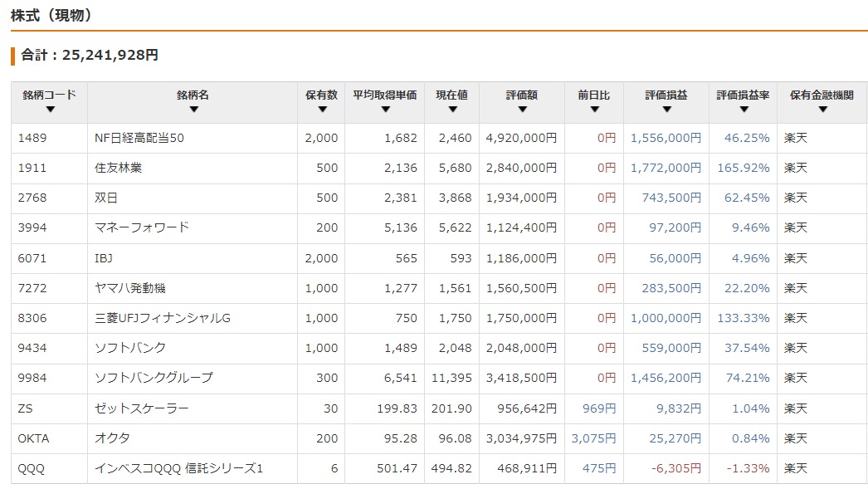Sort by 平均取得単価 column arrow
Viewport: 868px width, 489px height.
385,110
